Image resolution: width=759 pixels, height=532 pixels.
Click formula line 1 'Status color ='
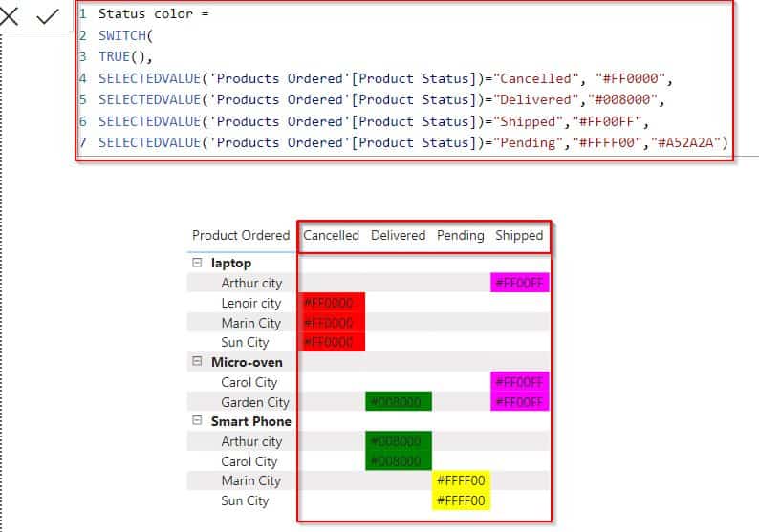(154, 13)
